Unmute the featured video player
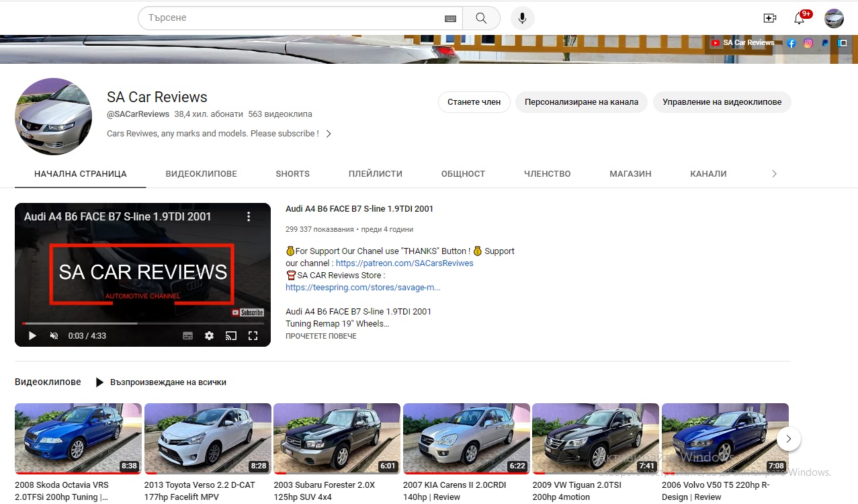Image resolution: width=858 pixels, height=504 pixels. [54, 336]
